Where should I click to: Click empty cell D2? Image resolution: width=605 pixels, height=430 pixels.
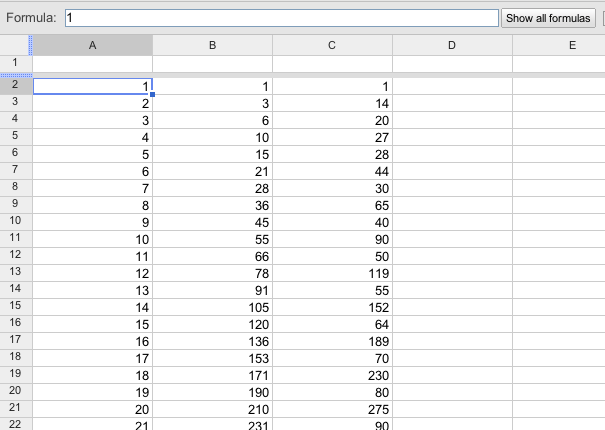click(x=453, y=86)
